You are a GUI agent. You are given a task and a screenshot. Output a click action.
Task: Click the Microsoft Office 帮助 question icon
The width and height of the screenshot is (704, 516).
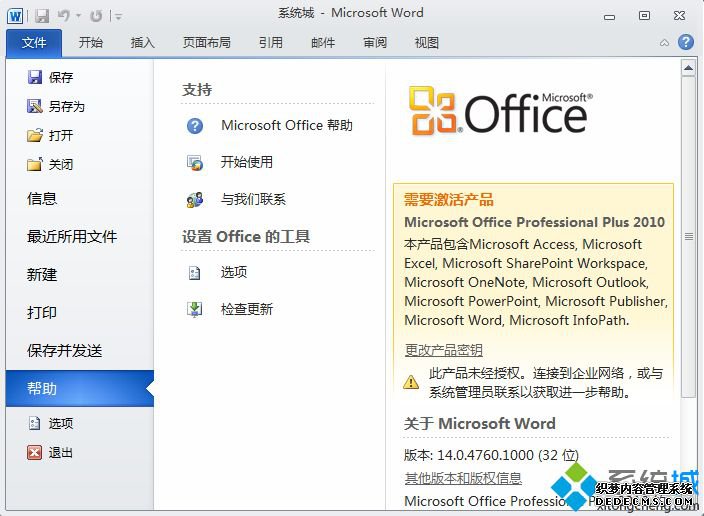point(195,126)
